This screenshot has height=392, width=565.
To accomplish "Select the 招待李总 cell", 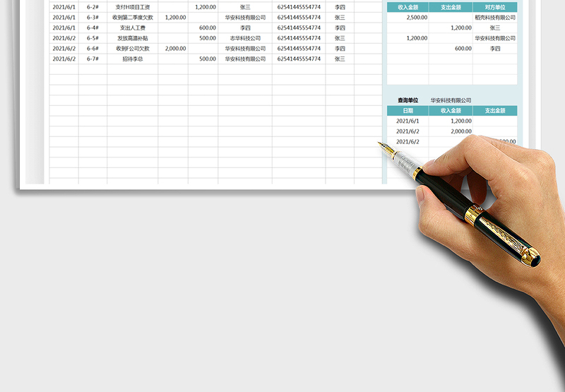I will click(133, 59).
